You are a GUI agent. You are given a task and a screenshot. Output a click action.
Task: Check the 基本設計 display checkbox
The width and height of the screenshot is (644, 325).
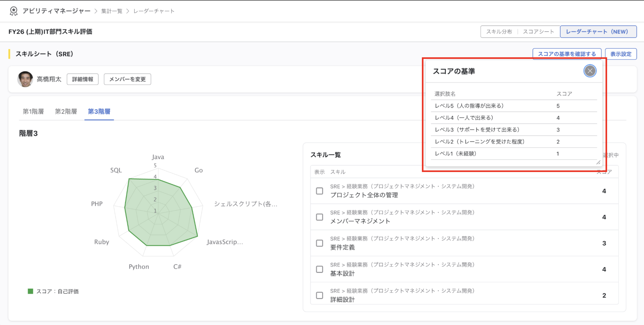click(x=320, y=269)
